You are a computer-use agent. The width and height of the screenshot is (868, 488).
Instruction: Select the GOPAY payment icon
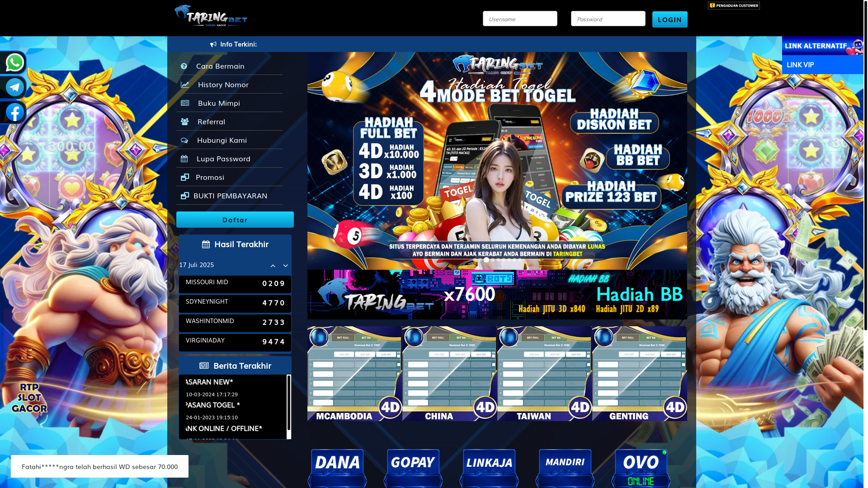[413, 468]
